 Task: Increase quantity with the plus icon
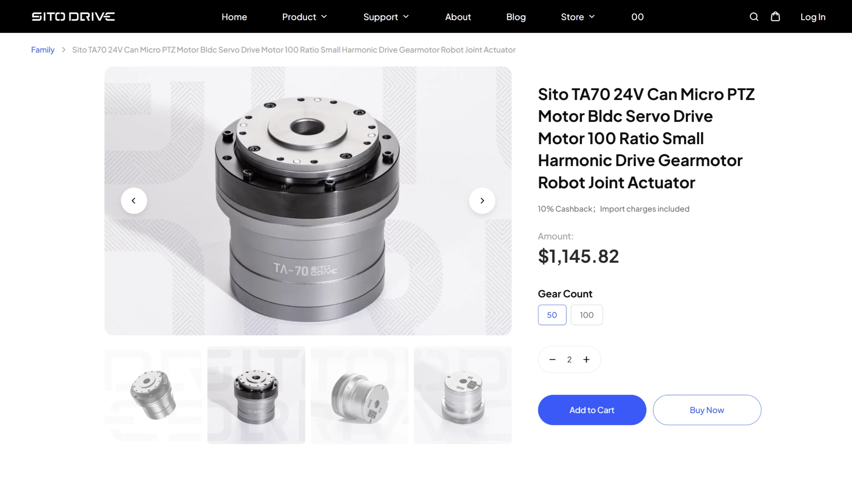586,360
